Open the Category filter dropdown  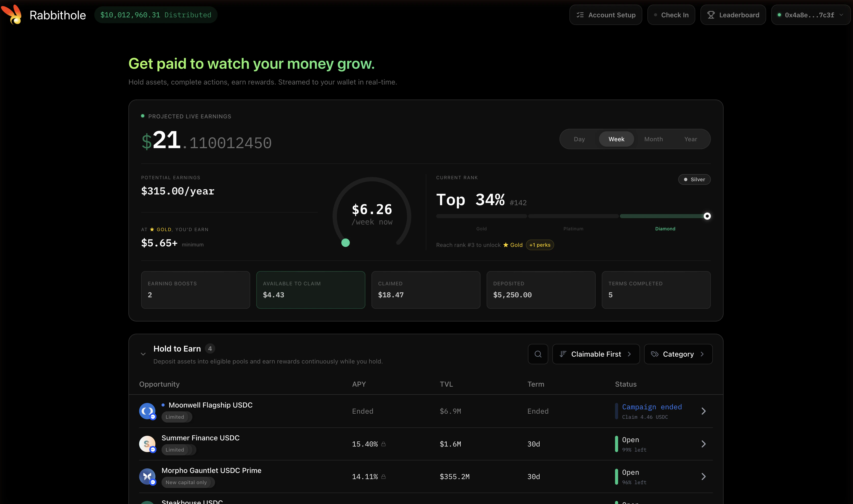point(678,354)
